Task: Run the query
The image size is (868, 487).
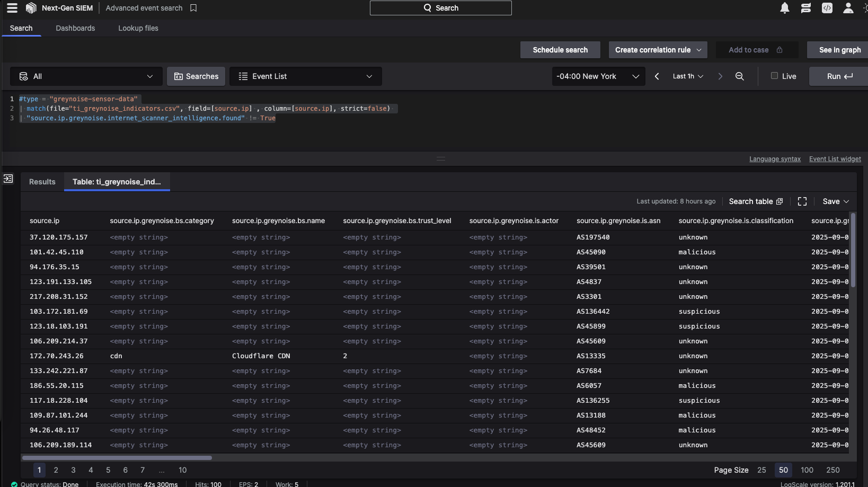Action: coord(839,76)
